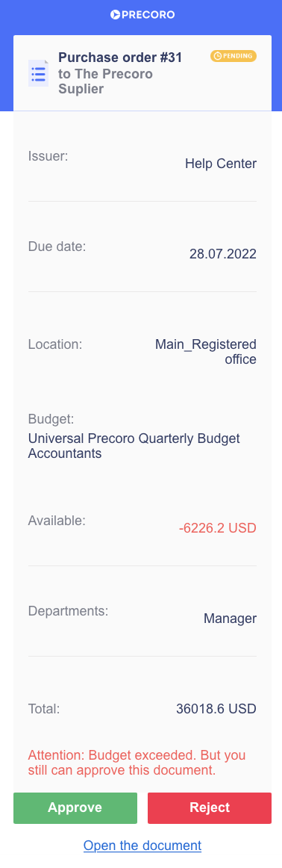
Task: Click the purchase order document icon
Action: (38, 74)
